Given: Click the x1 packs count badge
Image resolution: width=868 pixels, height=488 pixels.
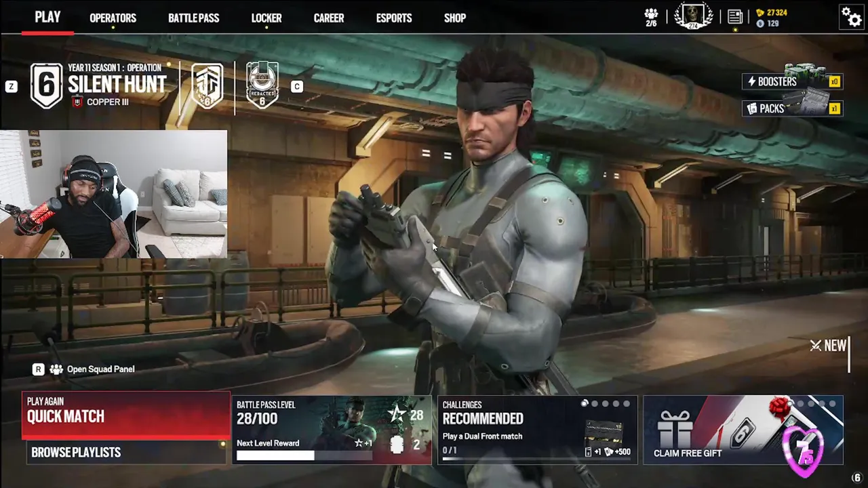Looking at the screenshot, I should click(x=834, y=108).
